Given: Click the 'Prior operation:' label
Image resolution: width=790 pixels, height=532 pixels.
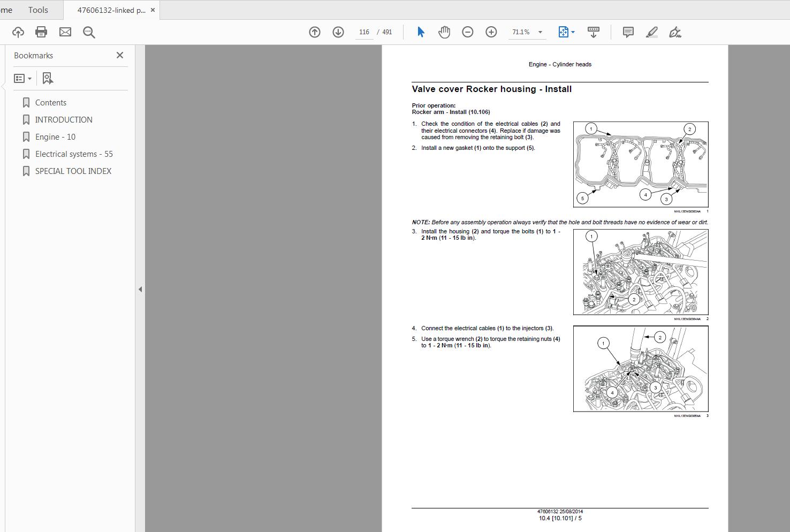Looking at the screenshot, I should (434, 106).
